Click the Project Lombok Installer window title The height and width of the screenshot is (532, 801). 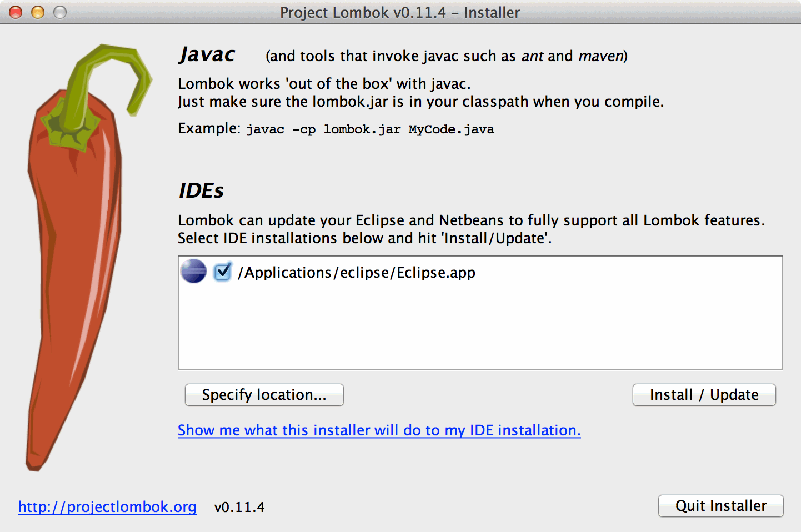tap(400, 12)
